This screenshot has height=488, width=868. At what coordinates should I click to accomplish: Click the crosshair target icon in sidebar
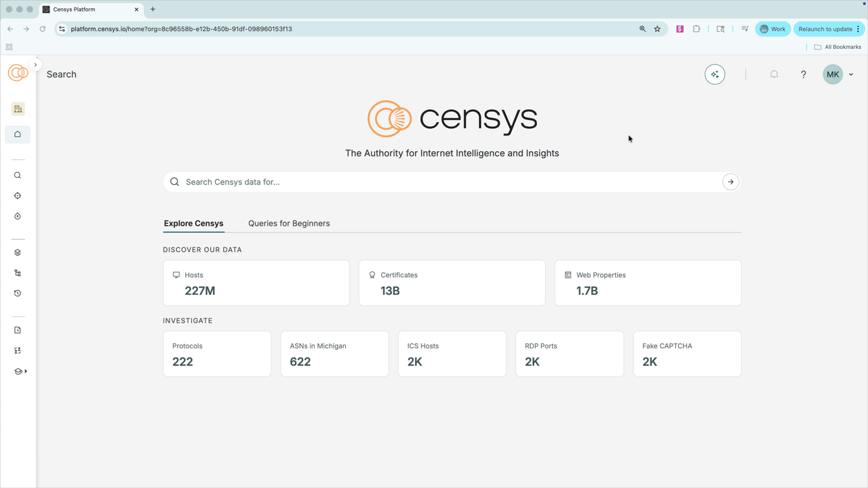click(x=18, y=196)
